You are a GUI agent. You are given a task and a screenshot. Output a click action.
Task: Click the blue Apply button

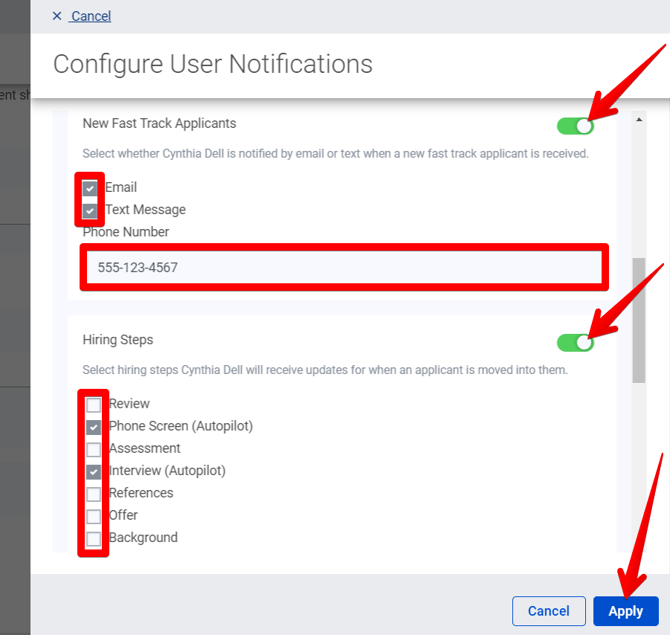click(626, 611)
